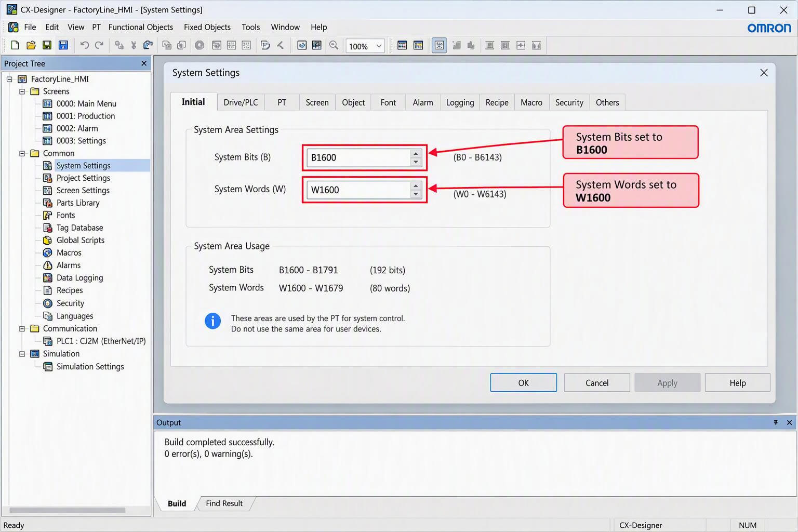
Task: Click the Project Tree horizontal scrollbar
Action: pos(68,510)
